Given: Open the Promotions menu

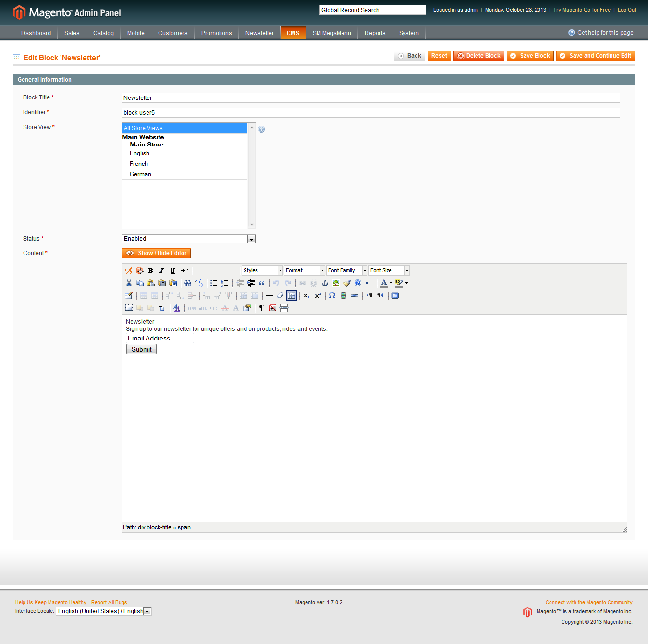Looking at the screenshot, I should click(217, 33).
